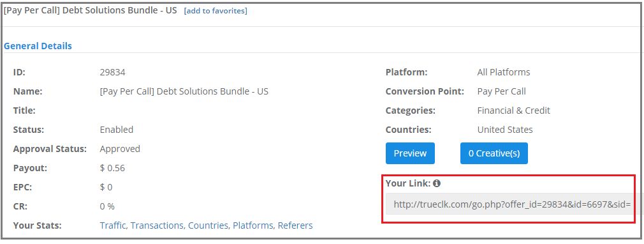Click the Pay Per Call conversion point value
644x244 pixels.
coord(501,91)
